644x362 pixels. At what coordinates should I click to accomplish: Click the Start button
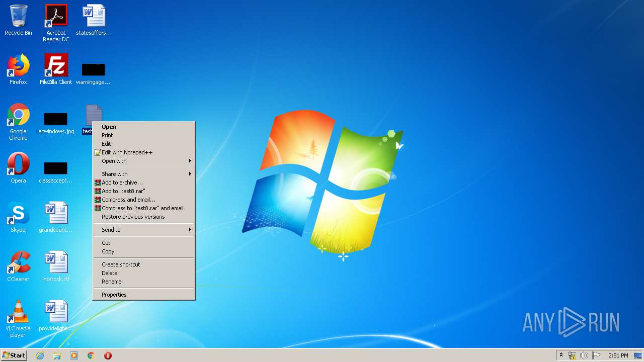[x=14, y=355]
